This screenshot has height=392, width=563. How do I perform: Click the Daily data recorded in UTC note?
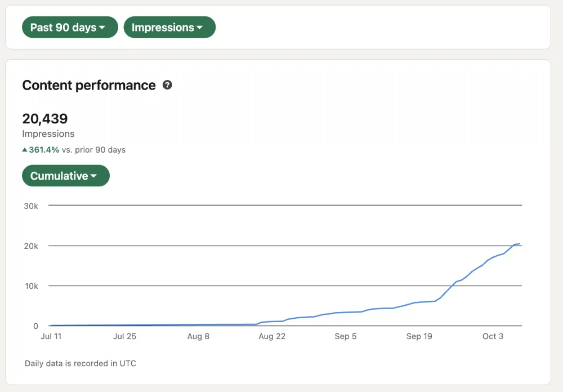(x=81, y=363)
